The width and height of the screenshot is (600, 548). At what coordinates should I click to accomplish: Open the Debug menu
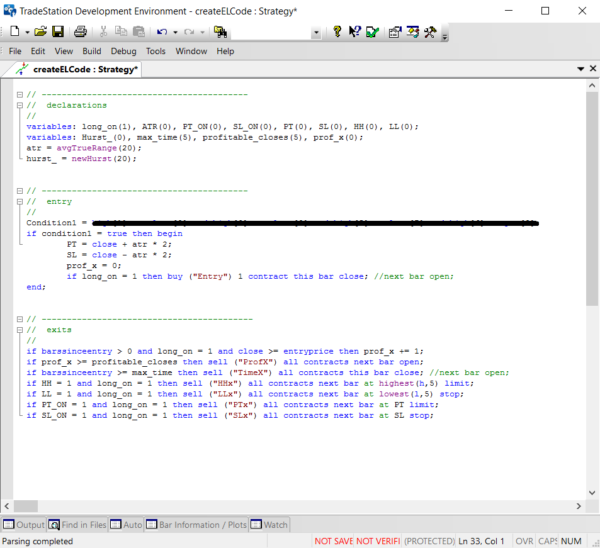pyautogui.click(x=124, y=51)
